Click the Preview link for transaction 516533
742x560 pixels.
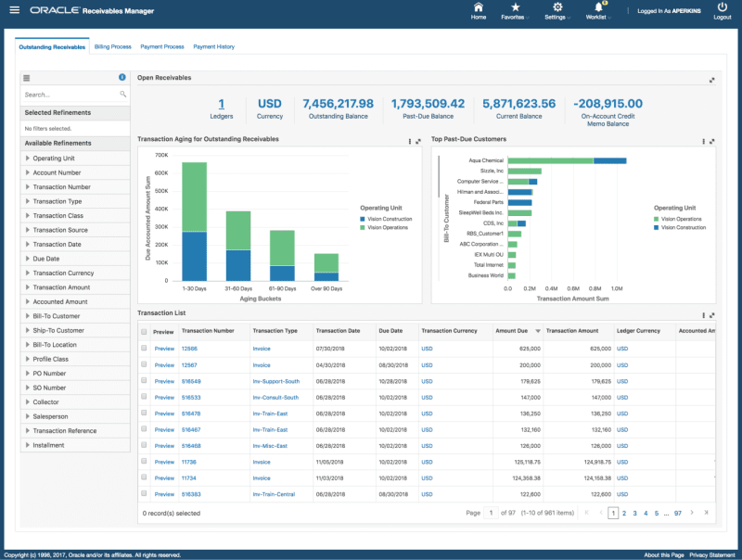click(164, 397)
